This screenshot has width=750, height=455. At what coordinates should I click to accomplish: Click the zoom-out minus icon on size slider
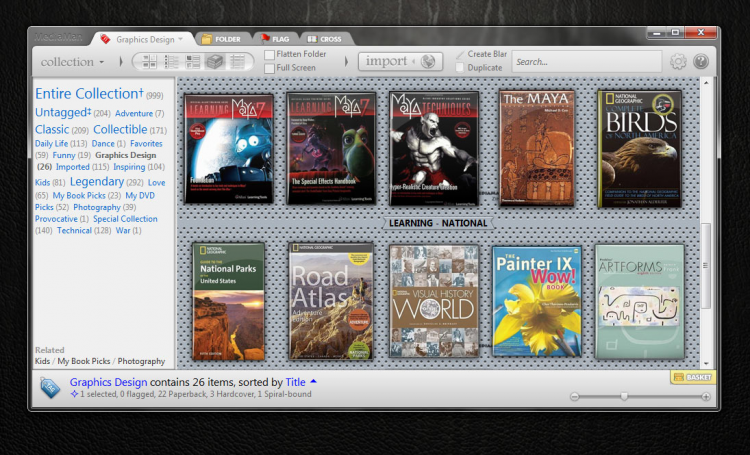point(574,397)
